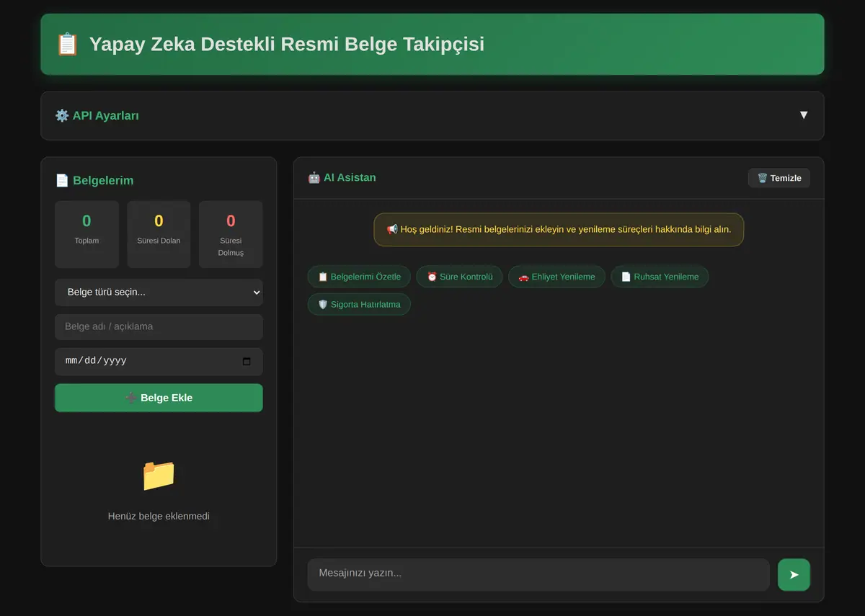Open the Belge türü seçin dropdown
Screen dimensions: 865x616
[x=159, y=293]
